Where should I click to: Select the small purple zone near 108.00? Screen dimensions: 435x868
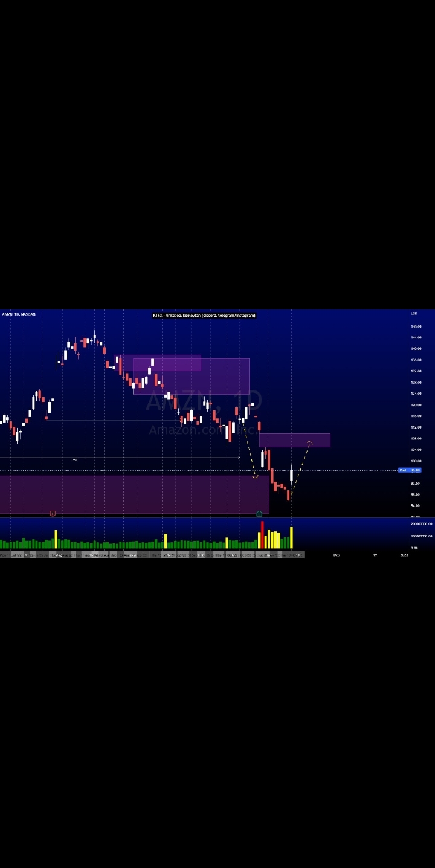(x=295, y=440)
